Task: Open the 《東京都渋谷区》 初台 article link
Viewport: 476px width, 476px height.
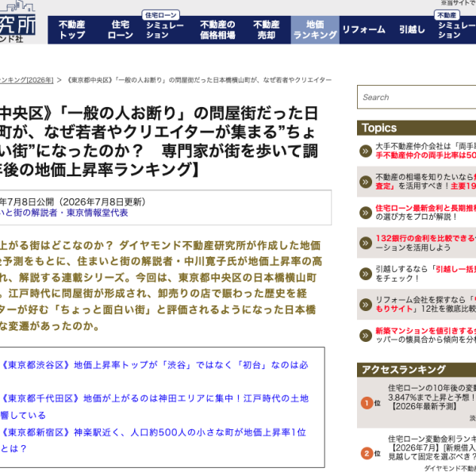Action: 154,365
